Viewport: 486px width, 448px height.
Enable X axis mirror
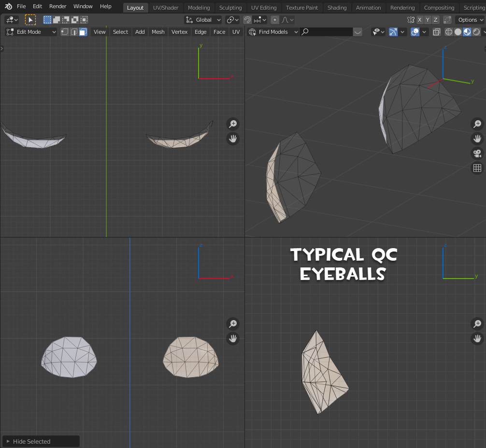420,20
